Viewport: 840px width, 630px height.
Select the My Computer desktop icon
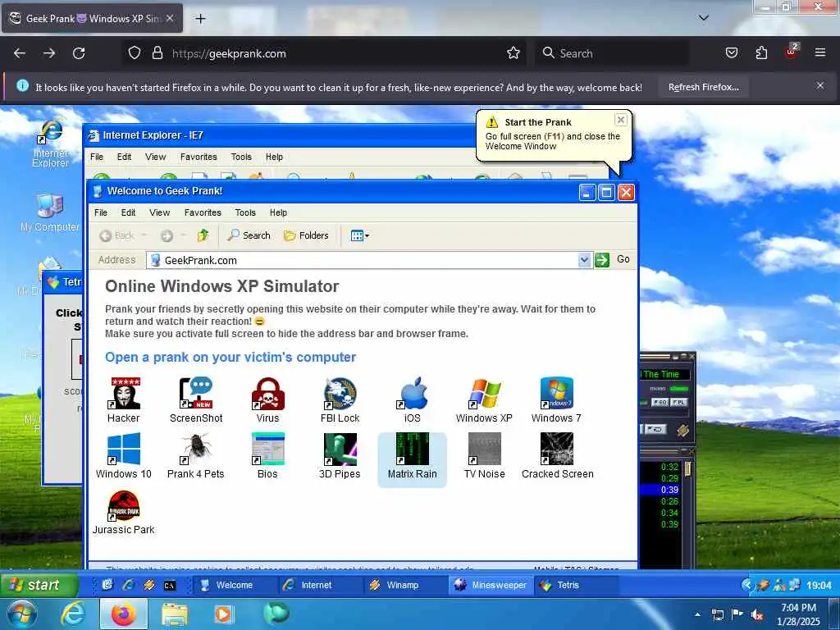pyautogui.click(x=50, y=212)
